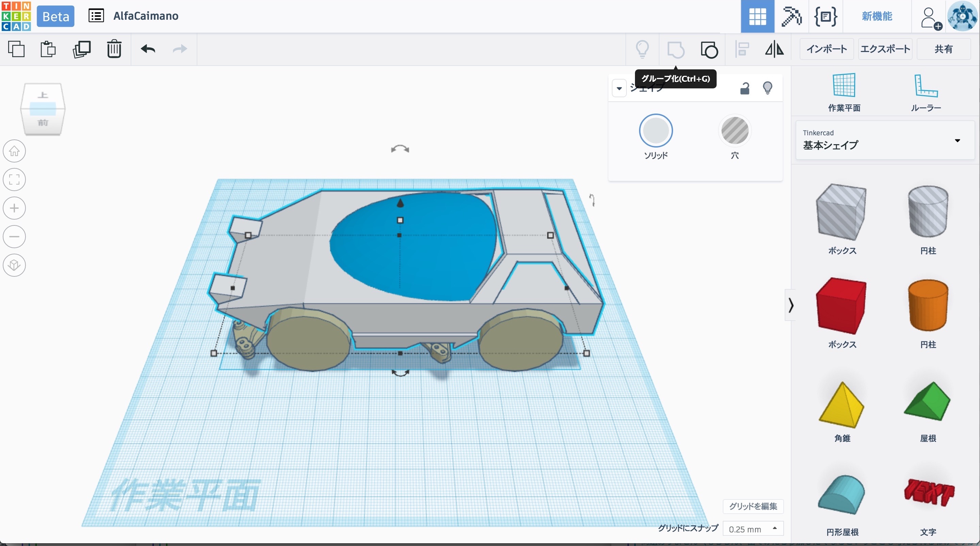This screenshot has width=980, height=546.
Task: Click the 新機能 link
Action: [877, 16]
